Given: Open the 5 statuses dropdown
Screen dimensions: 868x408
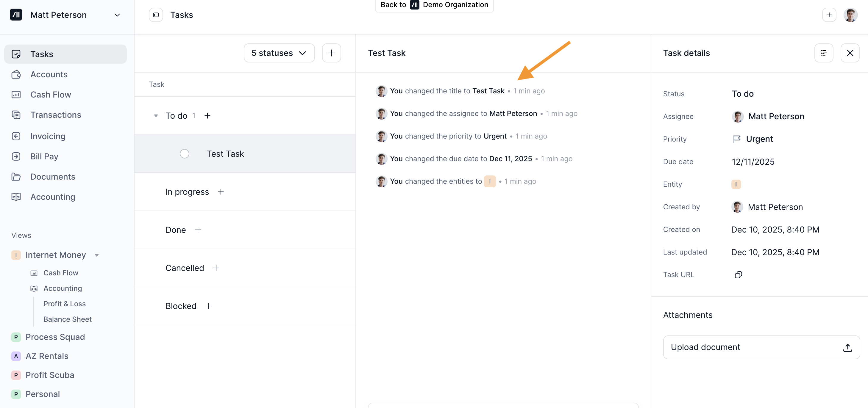Looking at the screenshot, I should [x=279, y=53].
